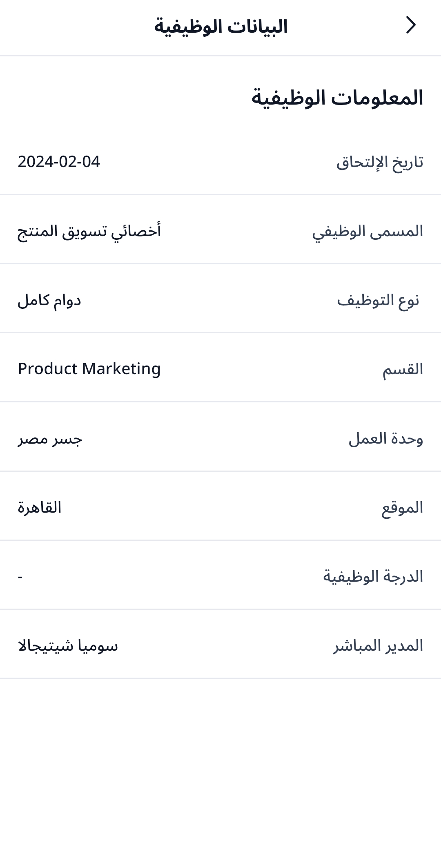Viewport: 441px width, 868px height.
Task: Tap the location value القاهرة
Action: (40, 508)
